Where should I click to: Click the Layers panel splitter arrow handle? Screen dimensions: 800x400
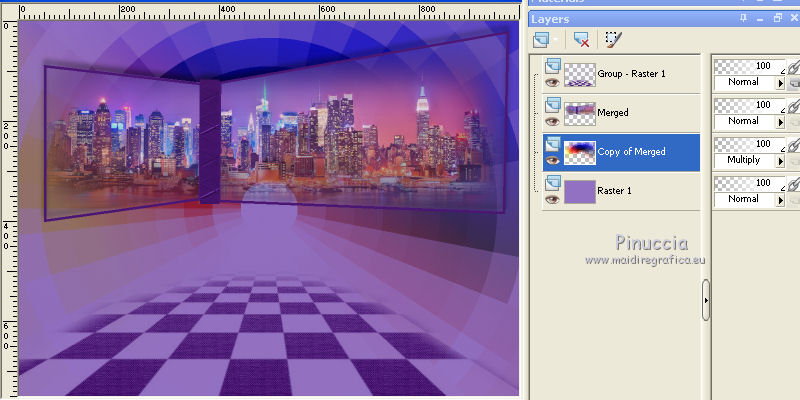(706, 300)
